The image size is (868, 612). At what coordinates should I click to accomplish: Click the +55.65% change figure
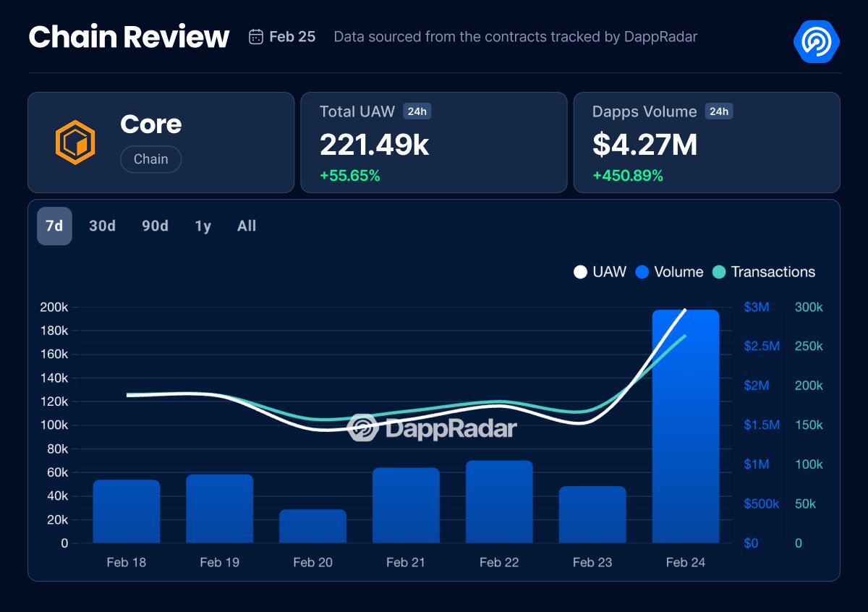(x=350, y=175)
